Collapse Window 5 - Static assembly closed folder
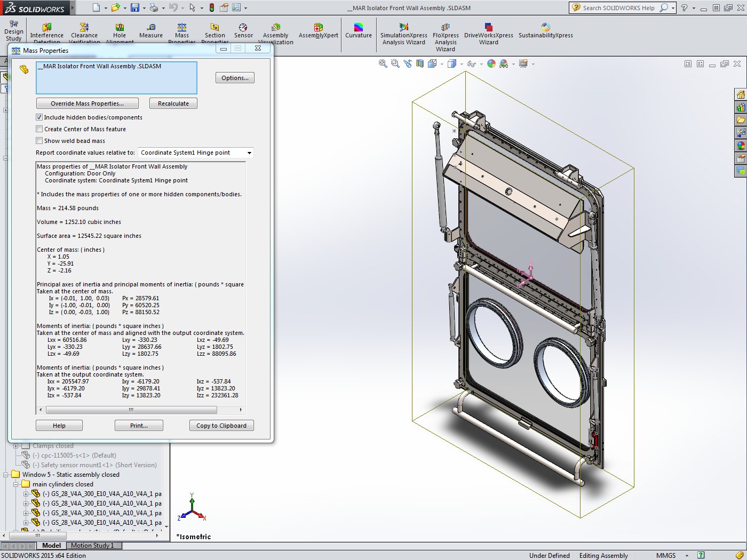The height and width of the screenshot is (560, 747). pyautogui.click(x=6, y=475)
